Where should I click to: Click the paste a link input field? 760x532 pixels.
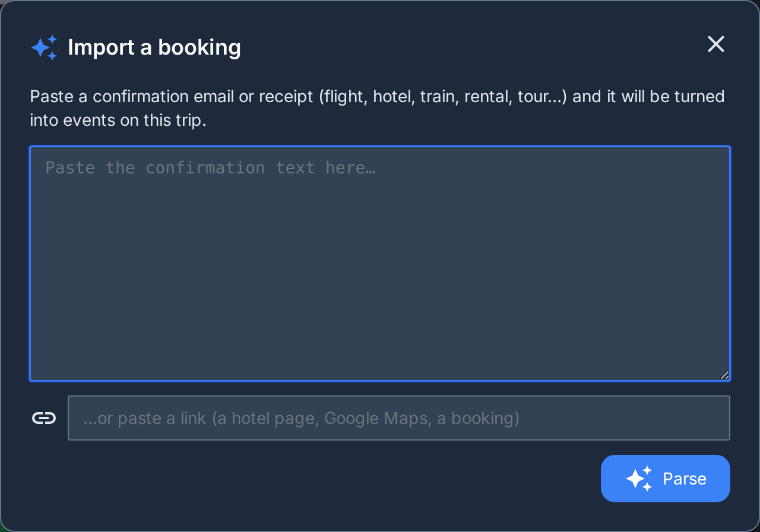click(399, 418)
